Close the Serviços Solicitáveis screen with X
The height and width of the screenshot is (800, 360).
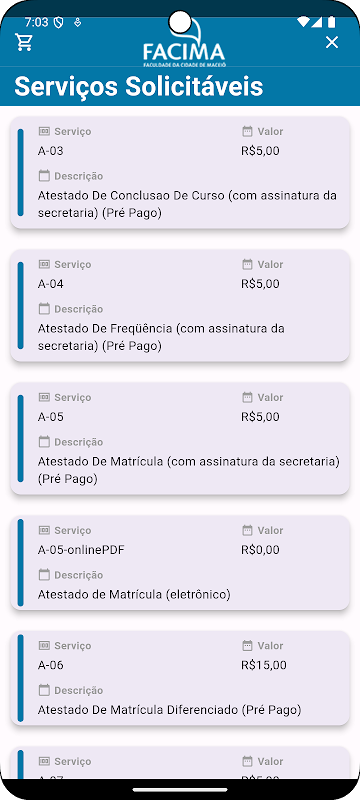(x=332, y=42)
